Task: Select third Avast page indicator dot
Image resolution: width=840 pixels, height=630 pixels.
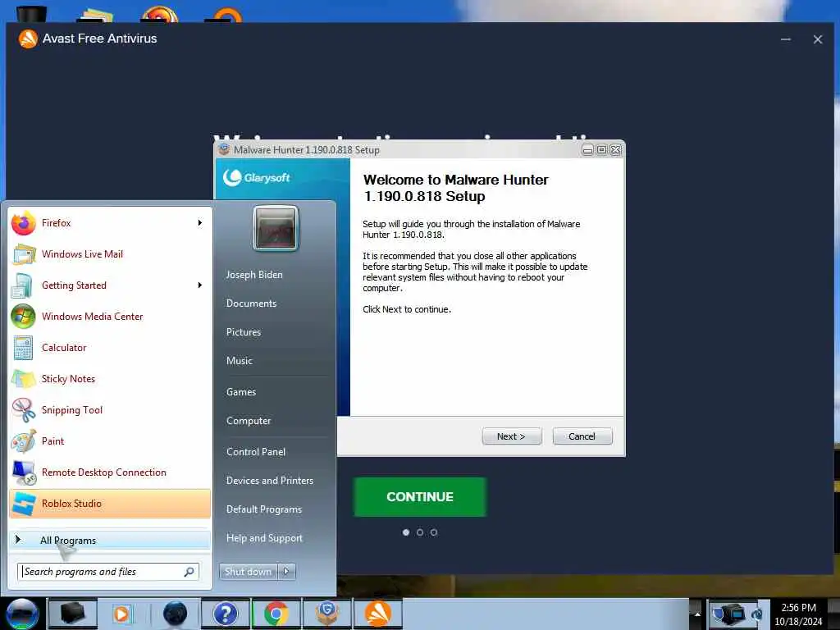Action: tap(434, 532)
